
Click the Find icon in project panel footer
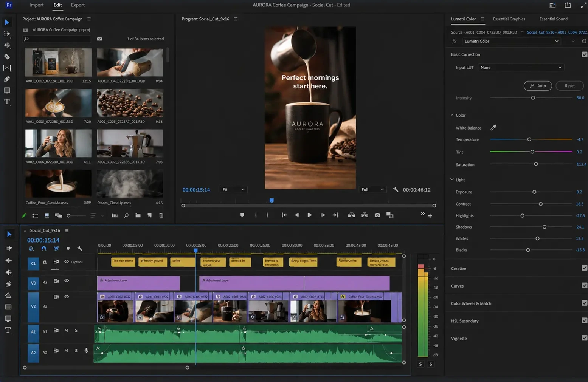click(126, 215)
